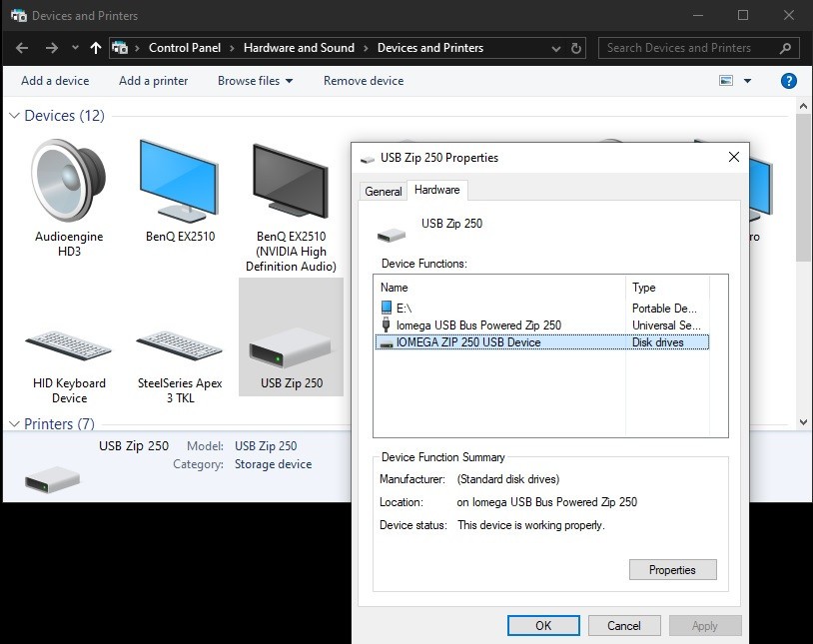Click the Name column header
Screen dimensions: 813x644
click(499, 288)
